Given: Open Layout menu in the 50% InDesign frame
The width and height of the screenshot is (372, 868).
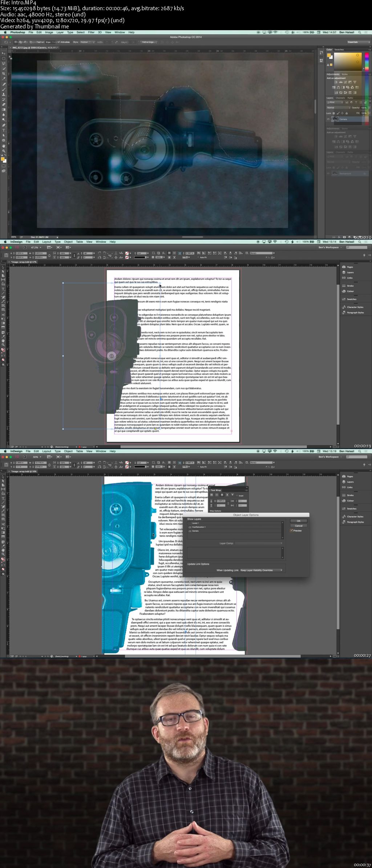Looking at the screenshot, I should click(x=46, y=451).
